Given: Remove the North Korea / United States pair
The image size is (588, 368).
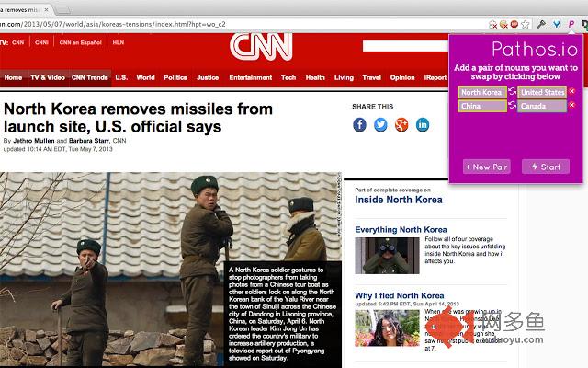Looking at the screenshot, I should click(571, 91).
